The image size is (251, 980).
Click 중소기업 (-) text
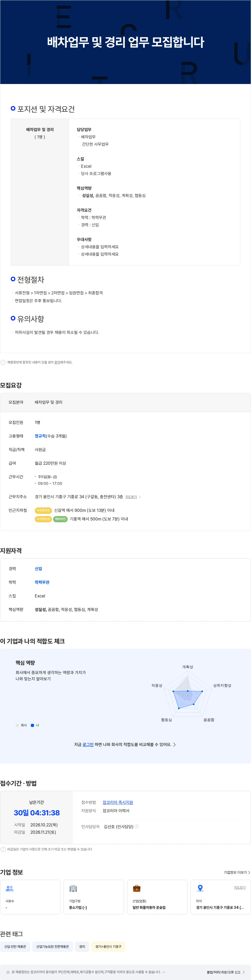pyautogui.click(x=78, y=907)
